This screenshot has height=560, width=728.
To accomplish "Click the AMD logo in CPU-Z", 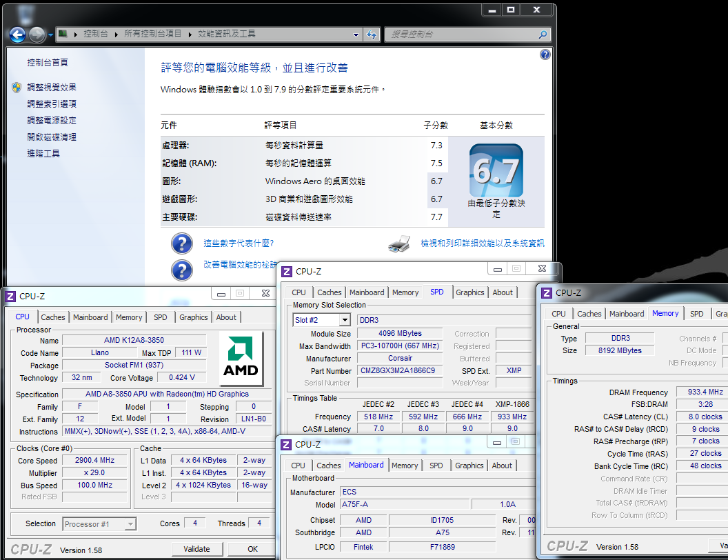I will pyautogui.click(x=241, y=358).
